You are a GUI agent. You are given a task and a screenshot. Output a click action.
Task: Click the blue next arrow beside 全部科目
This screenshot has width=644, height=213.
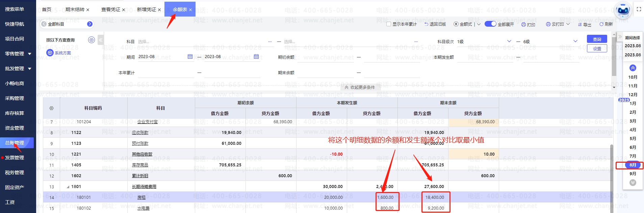pyautogui.click(x=90, y=24)
